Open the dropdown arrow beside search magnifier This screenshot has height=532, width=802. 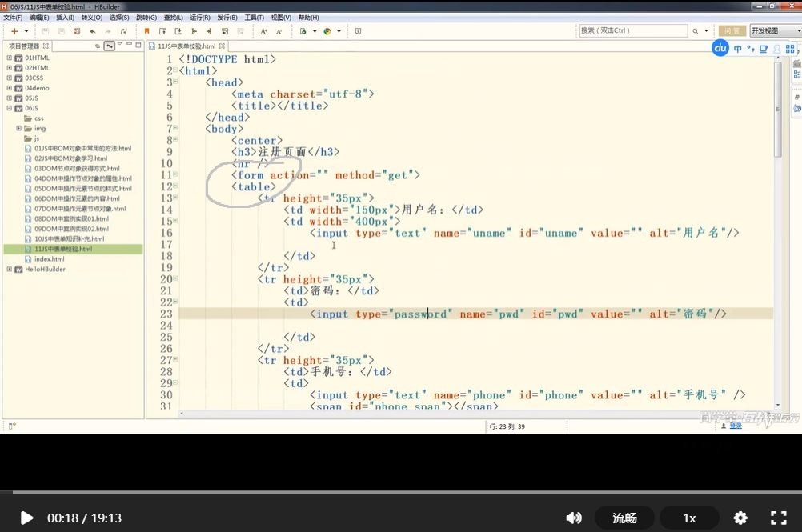click(x=706, y=31)
